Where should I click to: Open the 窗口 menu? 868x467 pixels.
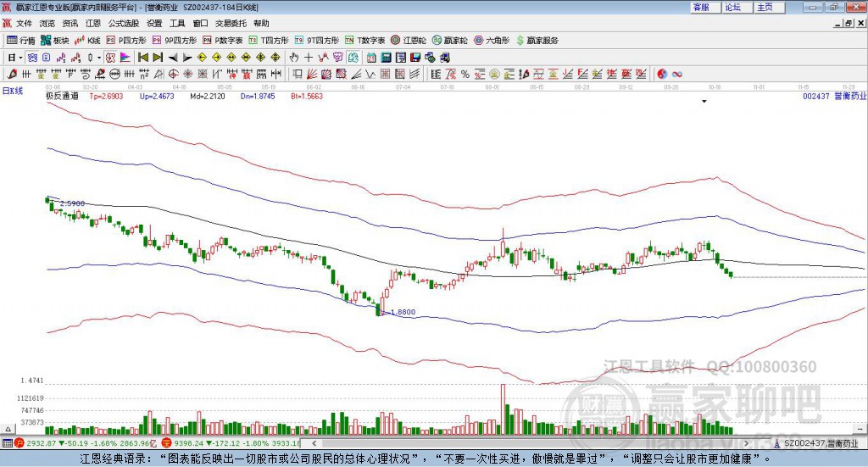point(200,23)
